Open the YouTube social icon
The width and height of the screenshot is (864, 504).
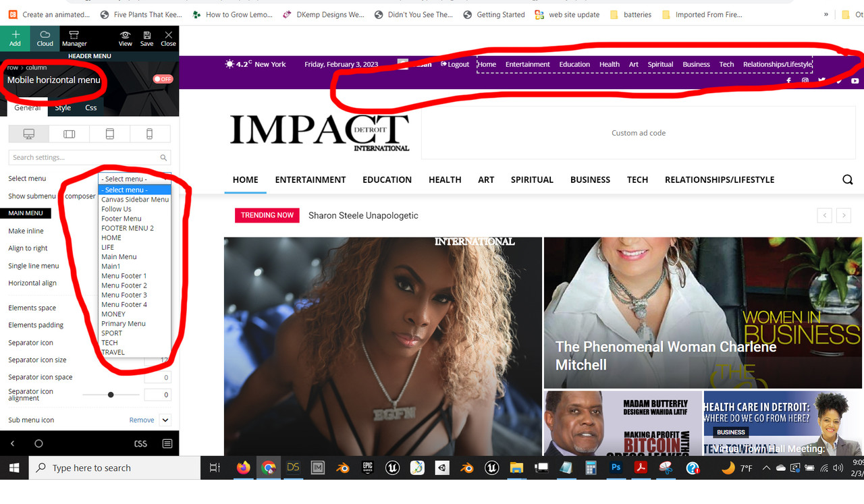855,81
